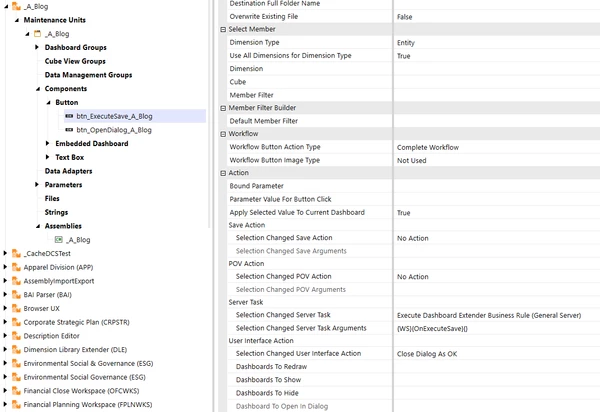Select Data Management Groups node
Viewport: 600px width, 412px height.
[88, 75]
